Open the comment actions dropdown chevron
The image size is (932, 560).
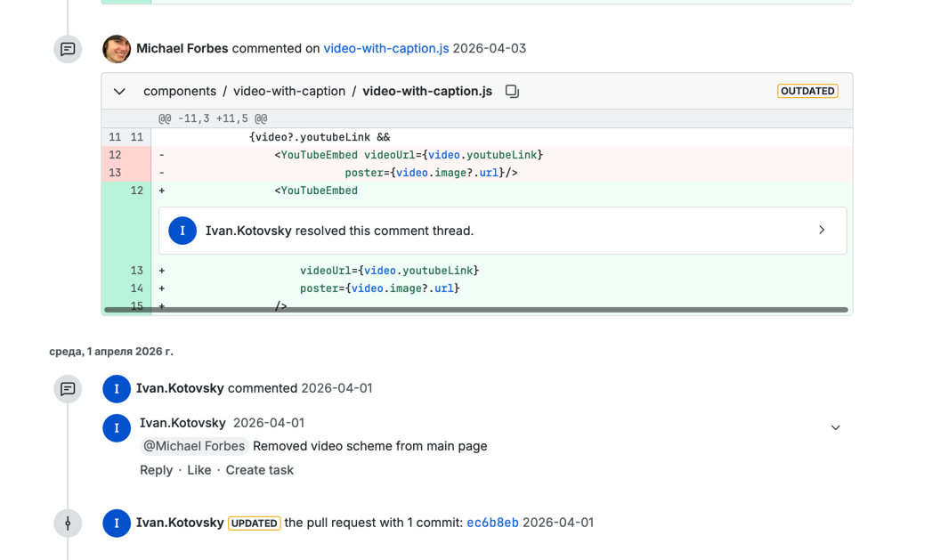(x=835, y=427)
